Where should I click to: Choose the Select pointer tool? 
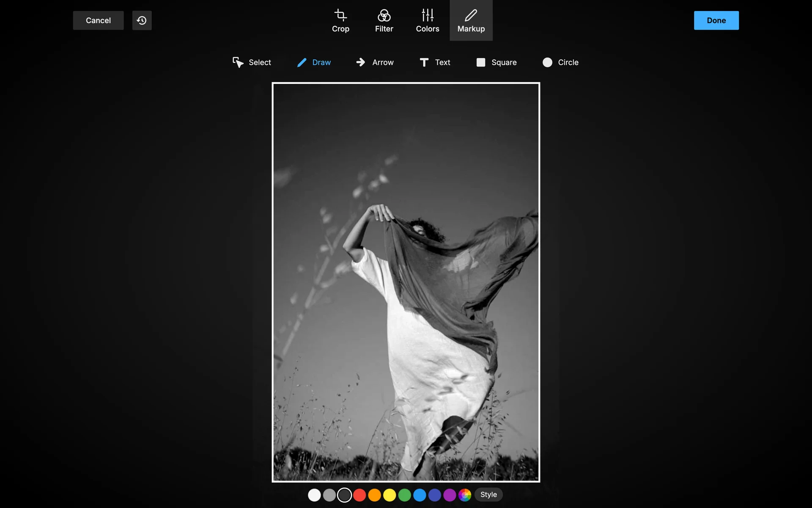click(x=252, y=62)
